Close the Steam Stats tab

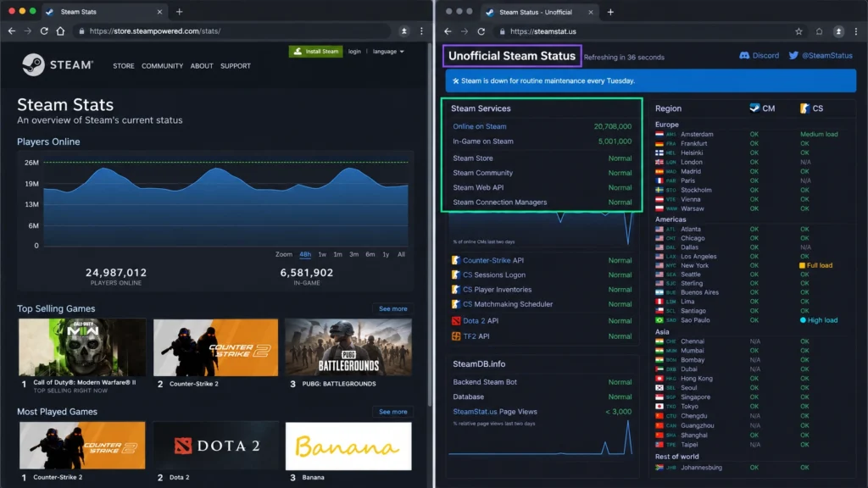coord(159,12)
